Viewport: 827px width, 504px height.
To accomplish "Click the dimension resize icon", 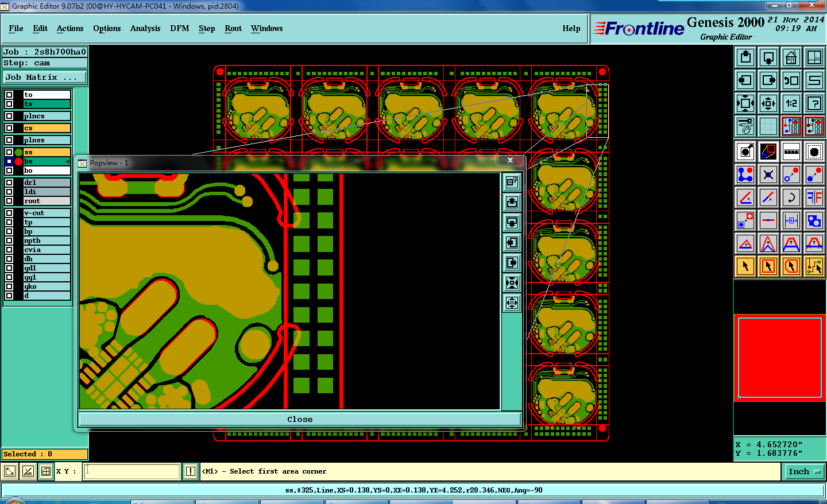I will (x=791, y=220).
